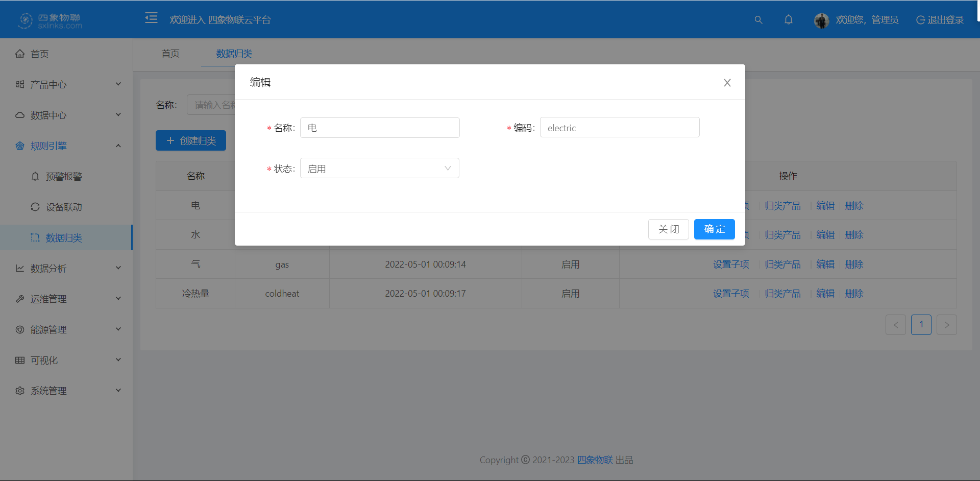Viewport: 980px width, 481px height.
Task: Toggle the sidebar collapse hamburger icon
Action: point(151,18)
